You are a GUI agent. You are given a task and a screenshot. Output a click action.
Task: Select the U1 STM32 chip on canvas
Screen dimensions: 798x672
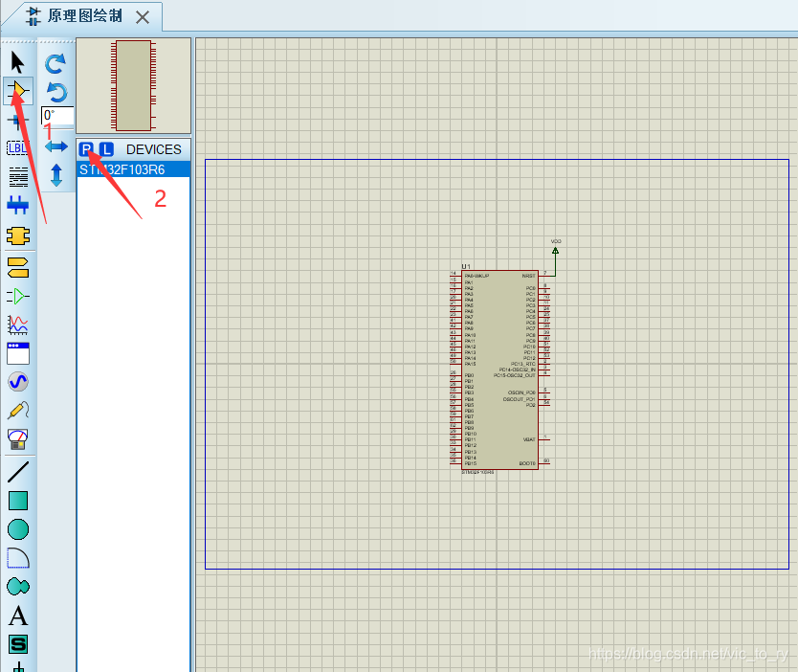[499, 370]
